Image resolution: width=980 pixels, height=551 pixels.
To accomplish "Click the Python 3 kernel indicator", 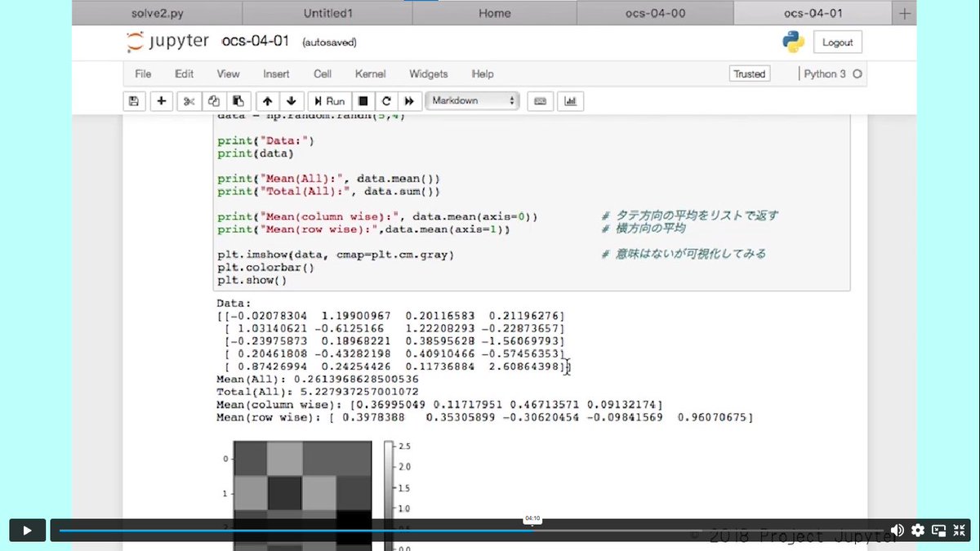I will coord(831,73).
